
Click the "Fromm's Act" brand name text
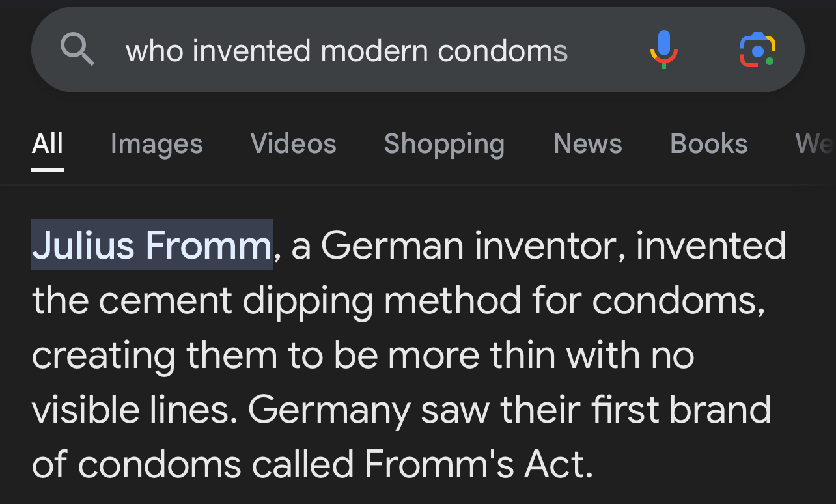tap(479, 464)
